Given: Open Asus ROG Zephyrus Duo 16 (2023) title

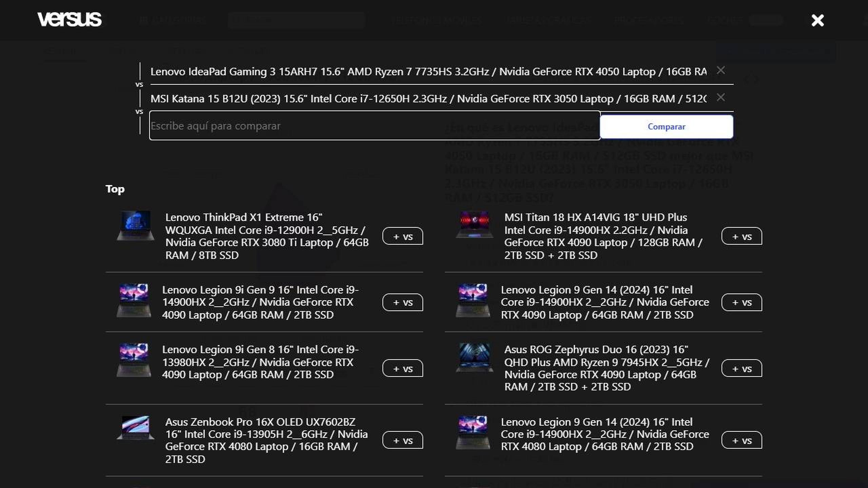Looking at the screenshot, I should click(x=607, y=368).
